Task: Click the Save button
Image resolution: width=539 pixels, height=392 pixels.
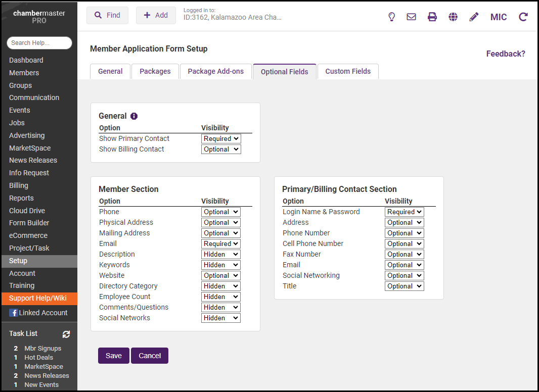Action: [x=113, y=356]
